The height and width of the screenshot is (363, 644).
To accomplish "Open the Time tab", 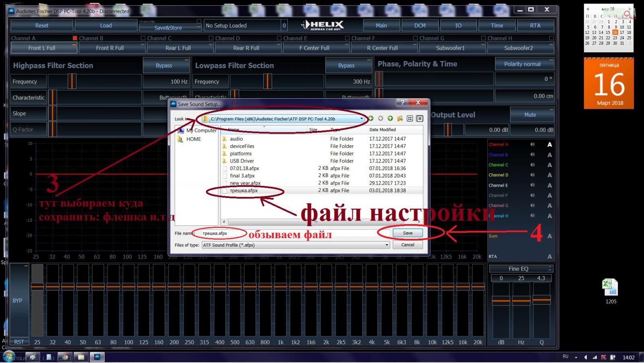I will pyautogui.click(x=497, y=25).
